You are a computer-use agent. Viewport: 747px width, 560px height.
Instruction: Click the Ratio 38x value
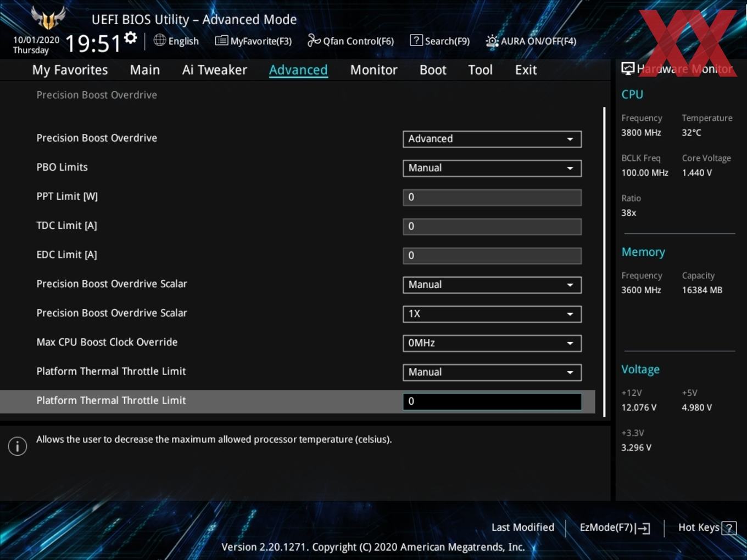point(628,212)
